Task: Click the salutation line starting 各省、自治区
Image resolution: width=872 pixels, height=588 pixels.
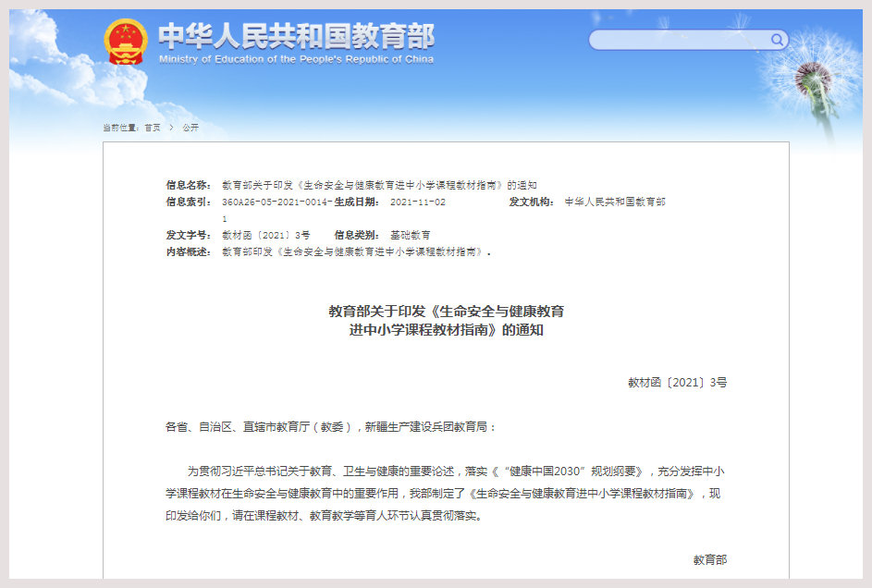Action: coord(331,427)
